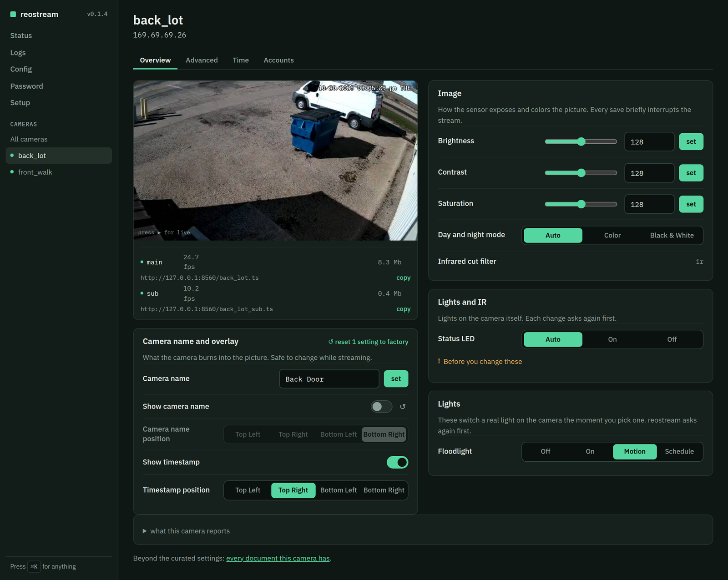Expand what this camera reports section

(186, 531)
